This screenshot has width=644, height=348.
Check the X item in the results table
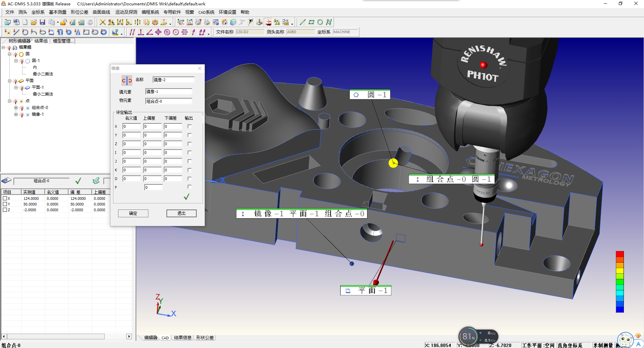[x=5, y=198]
